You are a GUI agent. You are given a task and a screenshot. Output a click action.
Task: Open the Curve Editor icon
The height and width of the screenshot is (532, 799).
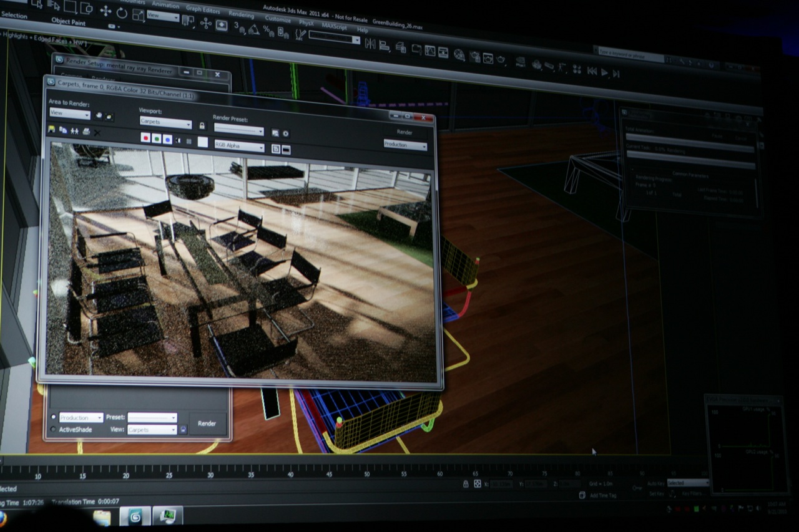[430, 51]
